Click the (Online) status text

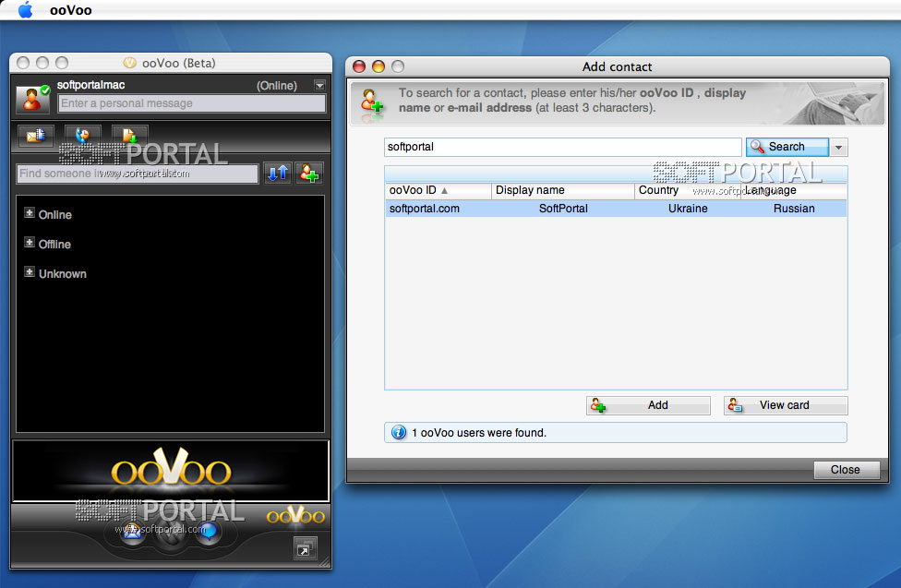(276, 86)
